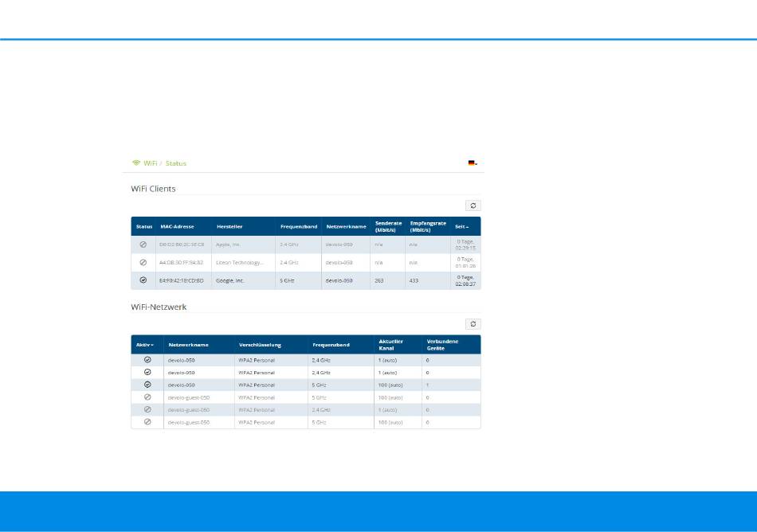The height and width of the screenshot is (532, 757).
Task: Select MAC address E4:F0:42:18:CD:8D row
Action: click(x=182, y=280)
